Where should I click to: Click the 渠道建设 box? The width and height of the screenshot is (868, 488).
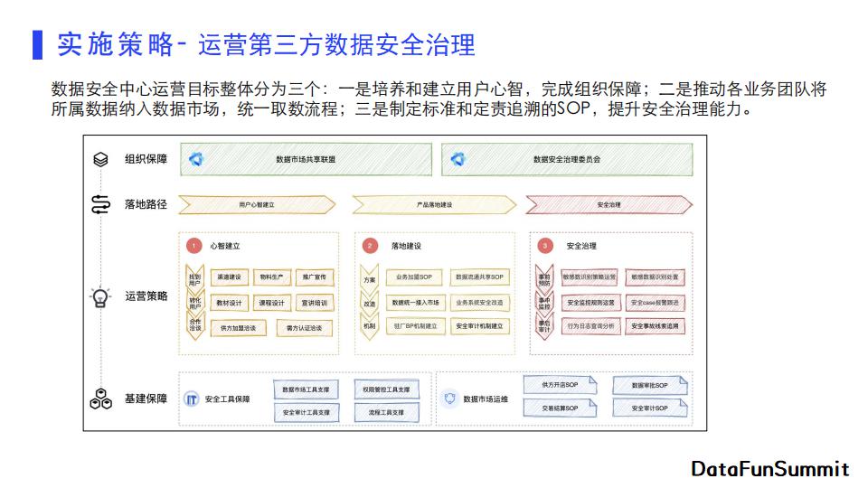[x=229, y=277]
